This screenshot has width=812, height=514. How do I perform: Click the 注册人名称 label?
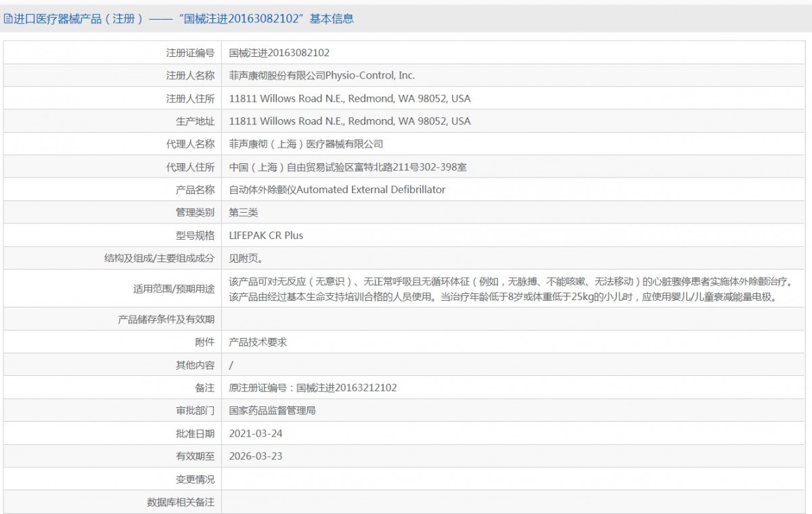[191, 76]
